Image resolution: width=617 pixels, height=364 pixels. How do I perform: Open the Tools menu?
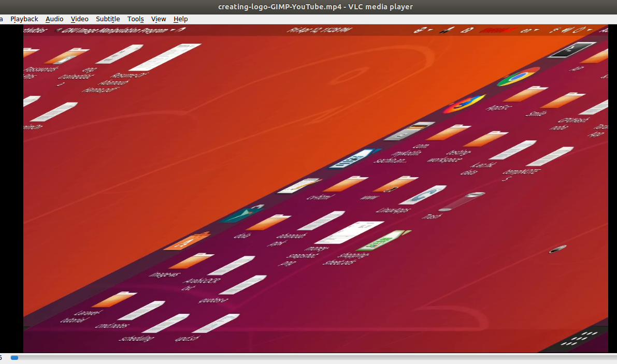tap(135, 19)
